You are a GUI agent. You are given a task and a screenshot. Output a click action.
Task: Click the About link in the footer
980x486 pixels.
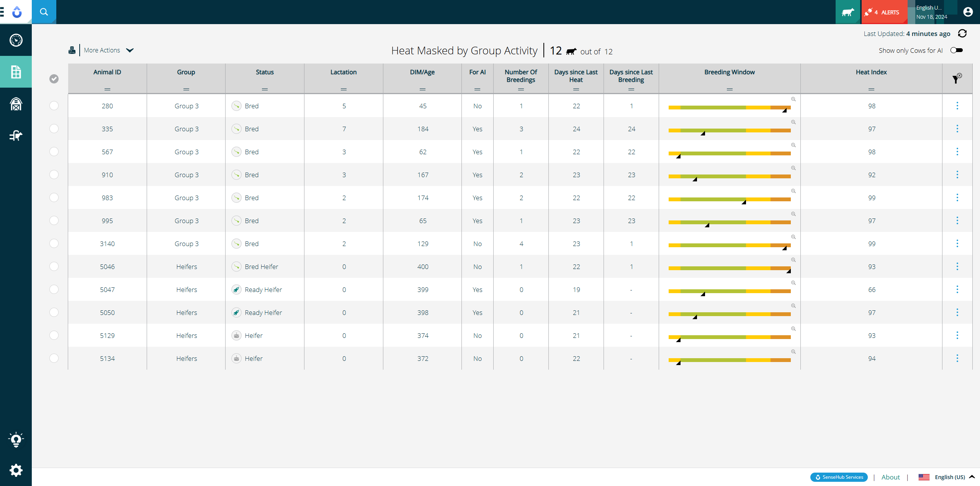click(x=890, y=477)
